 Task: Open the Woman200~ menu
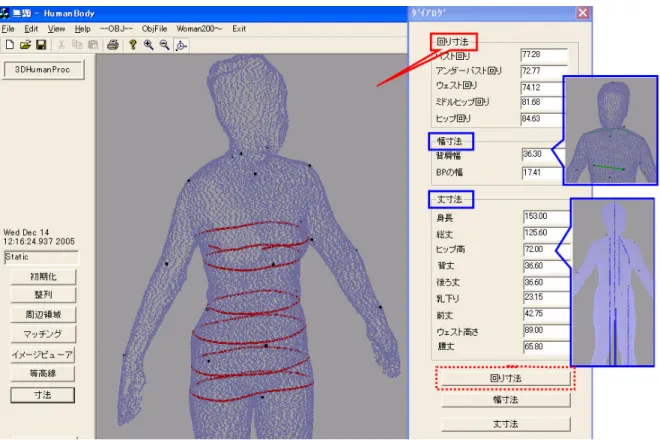click(x=199, y=29)
